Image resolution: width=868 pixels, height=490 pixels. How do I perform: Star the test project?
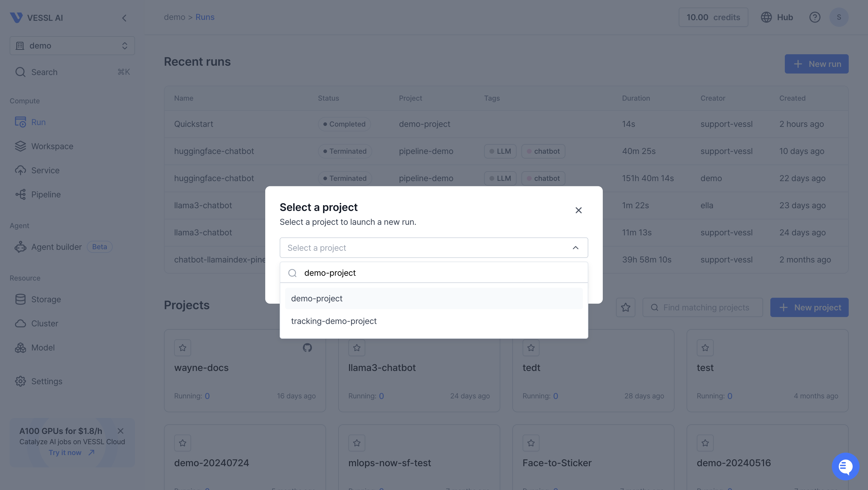pyautogui.click(x=705, y=347)
